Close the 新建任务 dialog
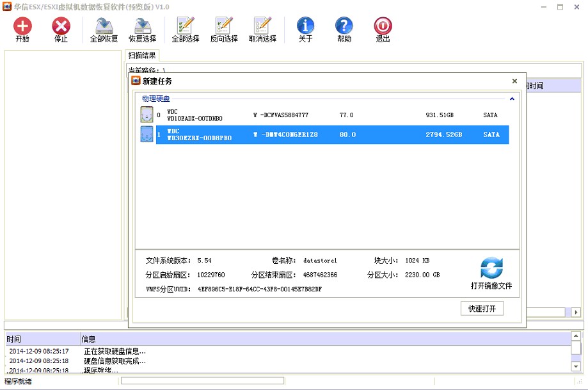 (514, 81)
